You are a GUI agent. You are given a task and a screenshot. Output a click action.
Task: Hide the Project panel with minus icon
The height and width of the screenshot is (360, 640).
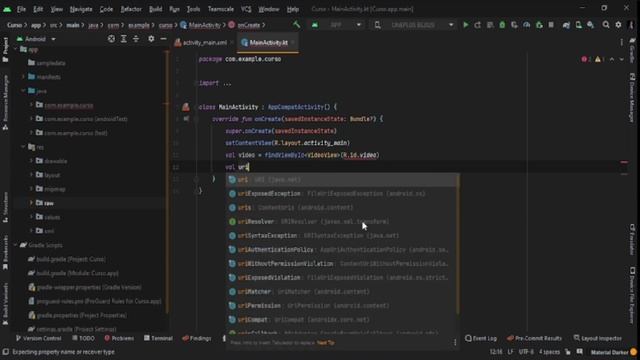163,39
